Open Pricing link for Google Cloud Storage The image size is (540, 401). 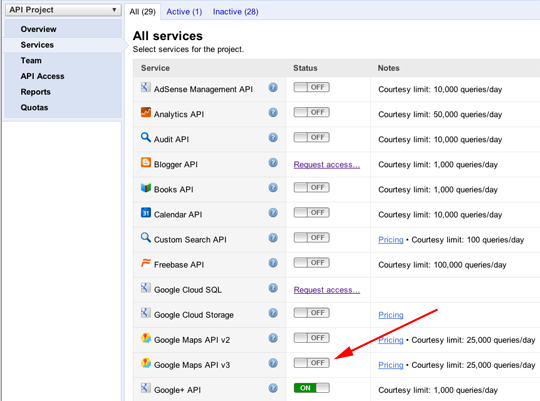click(391, 315)
